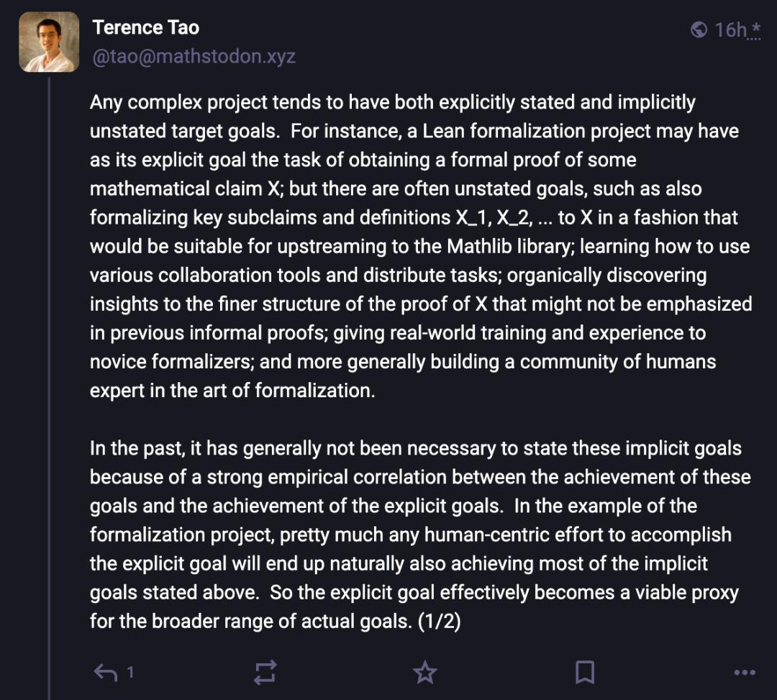
Task: Bookmark this post
Action: coord(584,673)
